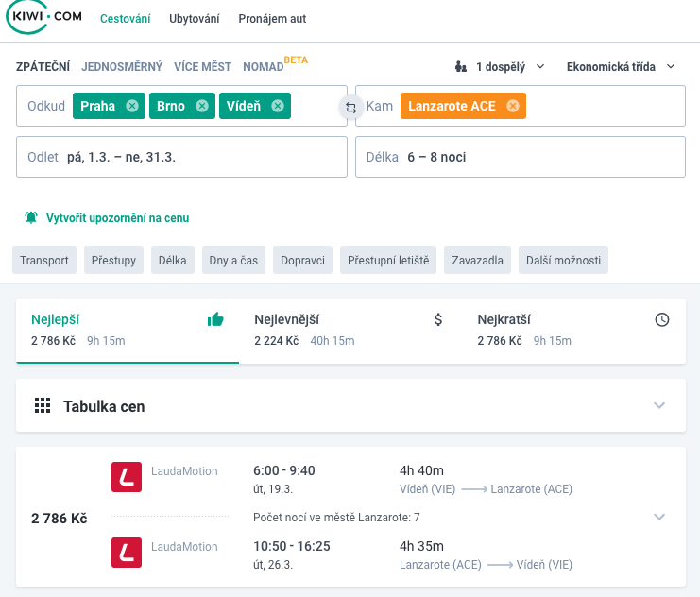
Task: Sort results by Nejlevnější
Action: tap(350, 331)
